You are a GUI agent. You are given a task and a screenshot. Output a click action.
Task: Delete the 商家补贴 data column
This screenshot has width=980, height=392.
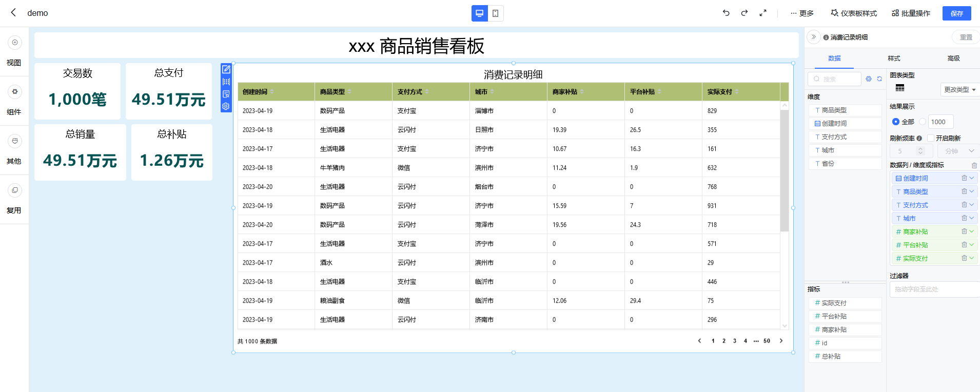[964, 231]
